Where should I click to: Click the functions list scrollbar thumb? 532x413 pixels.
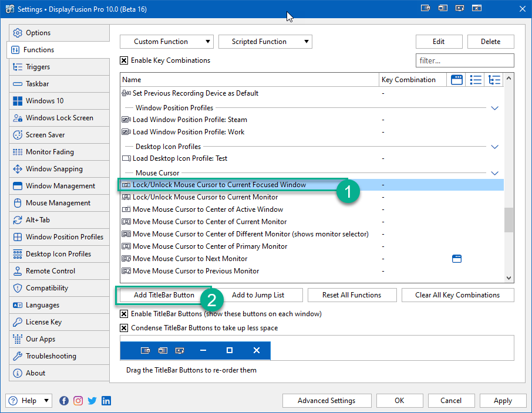pyautogui.click(x=509, y=220)
